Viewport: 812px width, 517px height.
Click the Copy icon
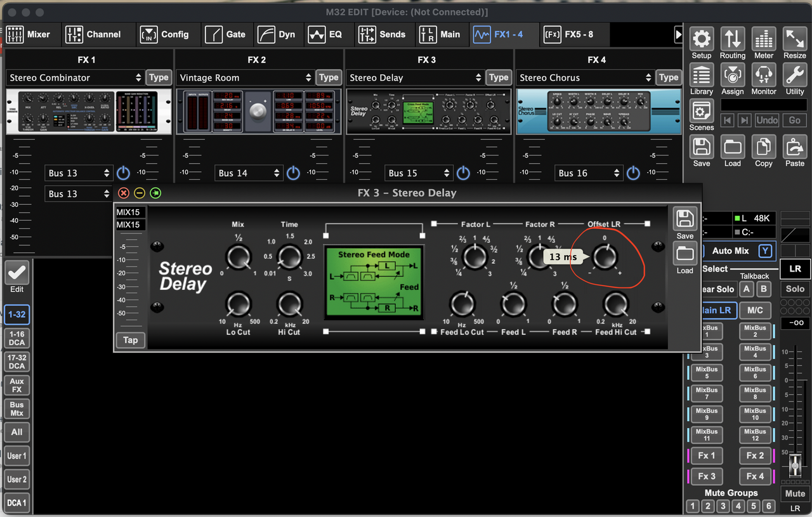764,147
